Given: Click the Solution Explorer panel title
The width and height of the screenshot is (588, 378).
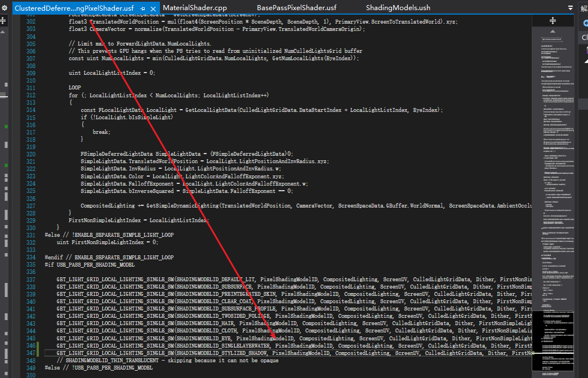Looking at the screenshot, I should tap(585, 8).
